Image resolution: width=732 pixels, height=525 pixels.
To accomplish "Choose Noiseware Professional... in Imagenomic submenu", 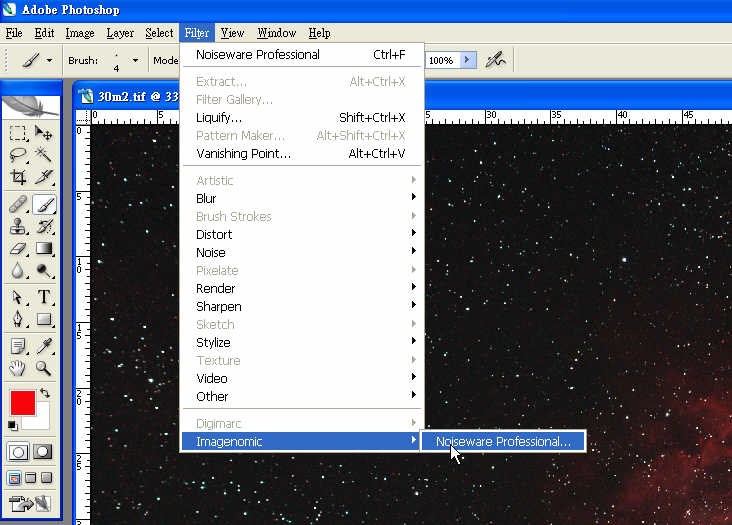I will (503, 441).
